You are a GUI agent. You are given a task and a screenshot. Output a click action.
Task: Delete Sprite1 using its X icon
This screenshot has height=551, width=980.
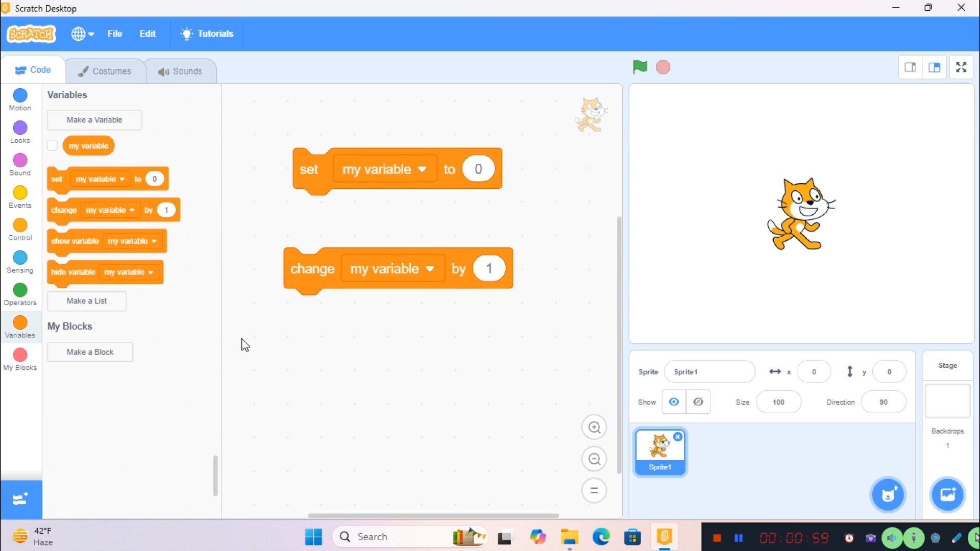coord(678,437)
